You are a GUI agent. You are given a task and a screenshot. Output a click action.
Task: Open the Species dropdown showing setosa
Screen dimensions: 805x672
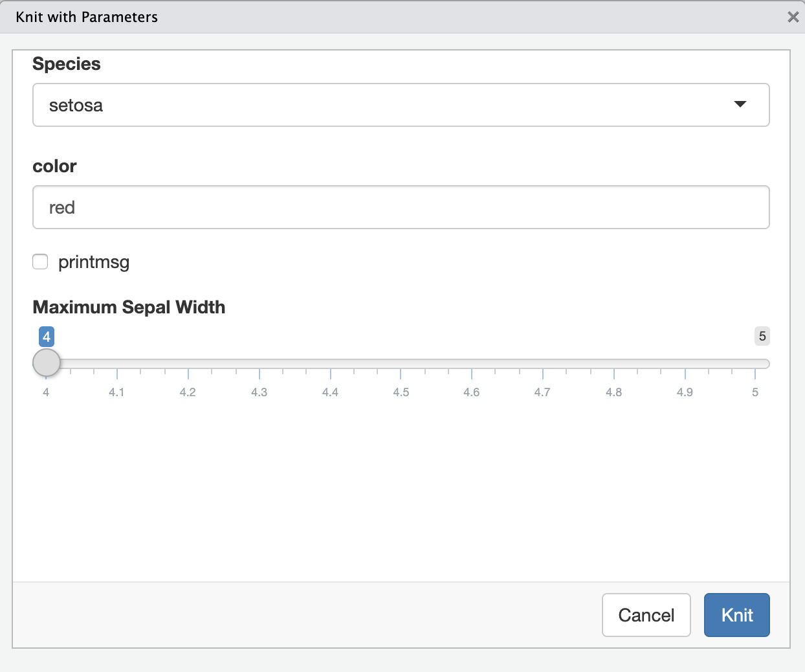[x=401, y=105]
